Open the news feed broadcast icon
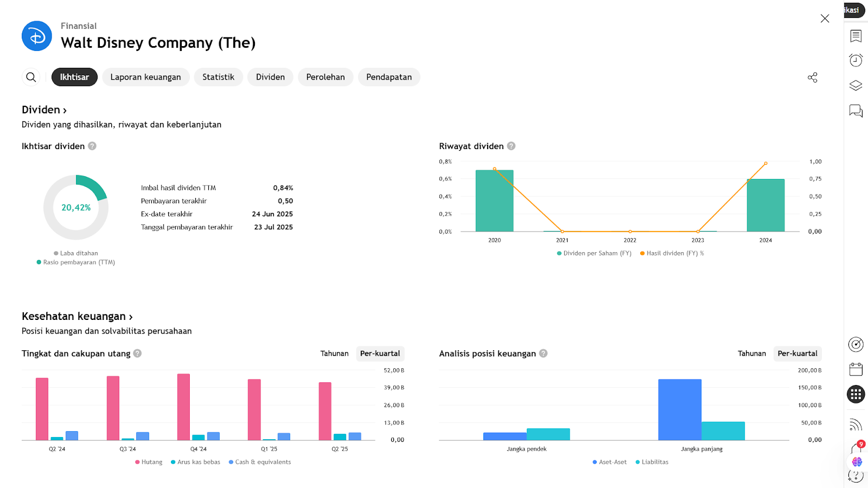868x488 pixels. [x=856, y=425]
